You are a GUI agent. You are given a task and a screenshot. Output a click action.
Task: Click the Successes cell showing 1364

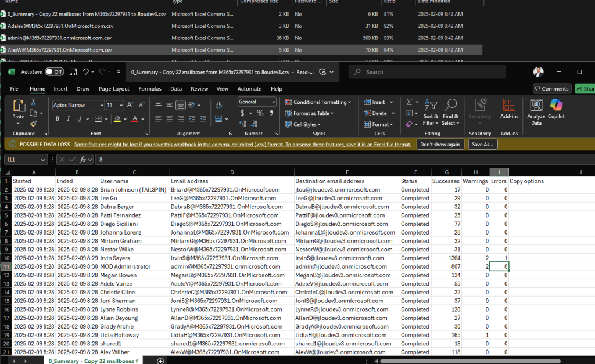[x=446, y=258]
